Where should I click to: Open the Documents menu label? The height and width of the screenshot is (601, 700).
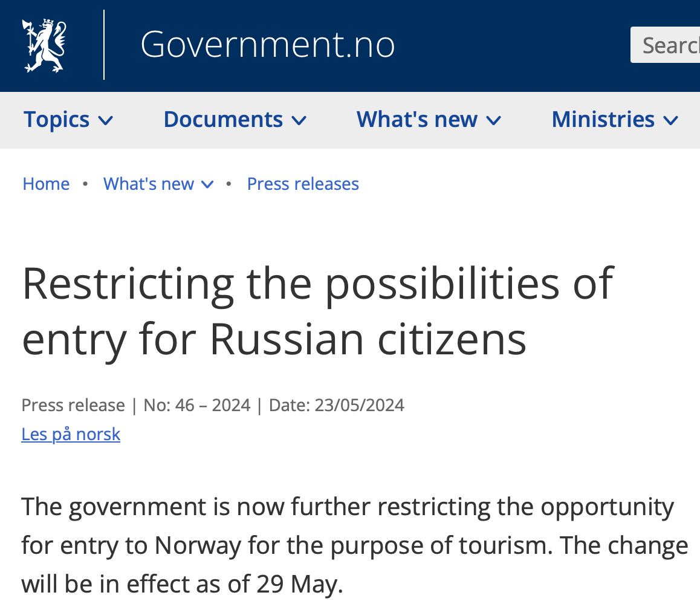pyautogui.click(x=223, y=120)
